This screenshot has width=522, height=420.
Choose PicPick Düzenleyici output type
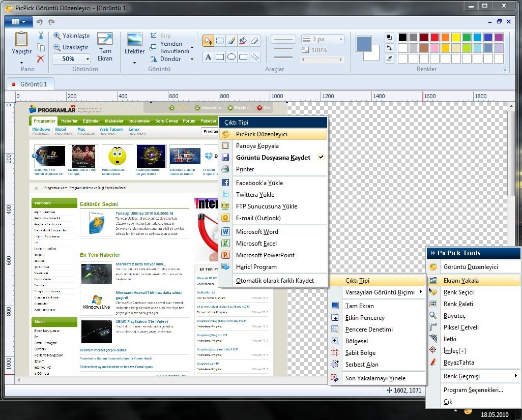pos(273,134)
